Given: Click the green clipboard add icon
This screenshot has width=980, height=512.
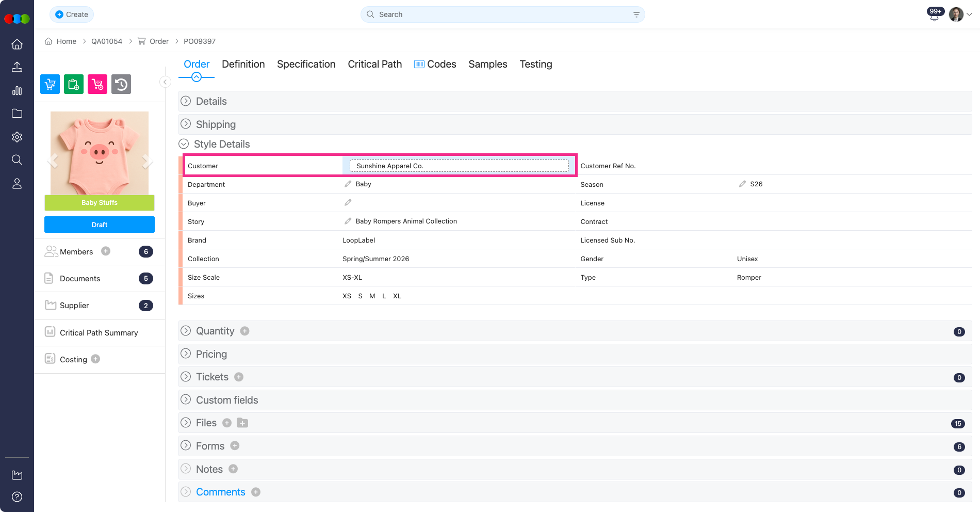Looking at the screenshot, I should pyautogui.click(x=74, y=84).
